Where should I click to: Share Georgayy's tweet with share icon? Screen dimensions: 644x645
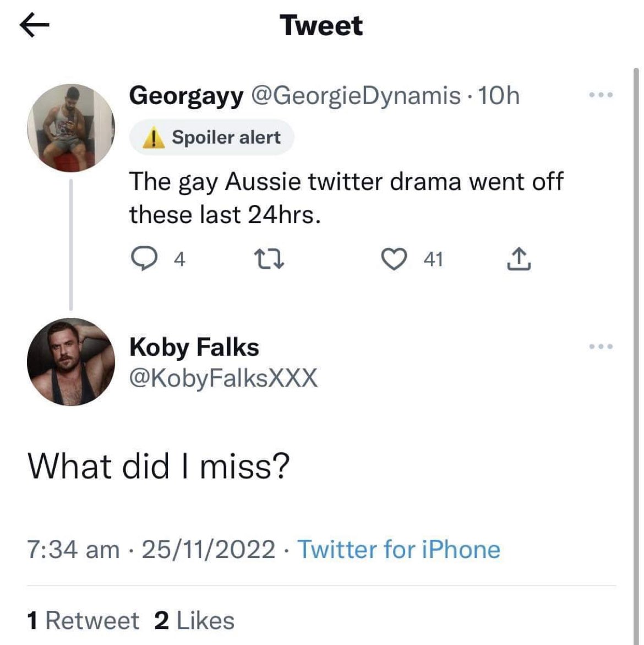[x=518, y=259]
